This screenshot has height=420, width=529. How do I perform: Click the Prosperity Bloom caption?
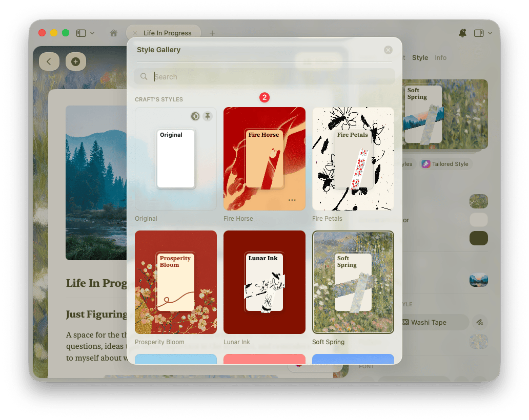tap(159, 342)
